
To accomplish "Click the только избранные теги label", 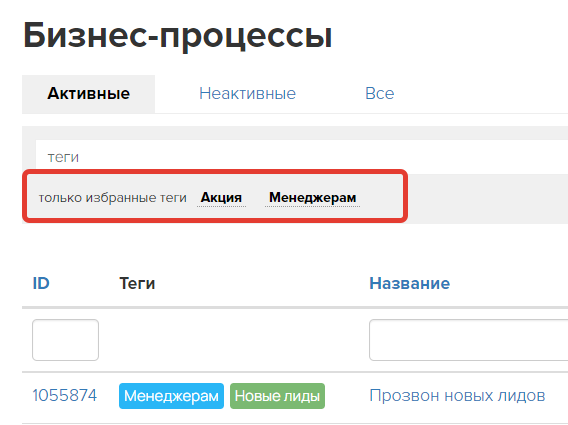I will 113,198.
